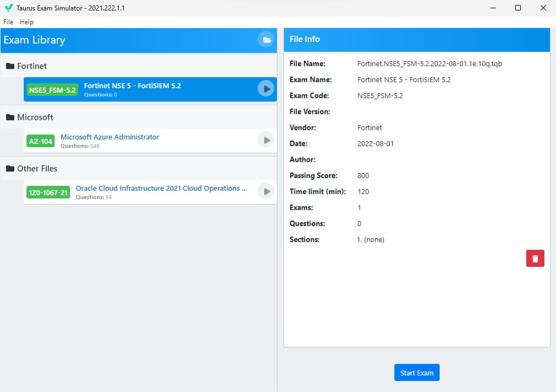Collapse the Microsoft group header
This screenshot has width=556, height=392.
pyautogui.click(x=138, y=117)
